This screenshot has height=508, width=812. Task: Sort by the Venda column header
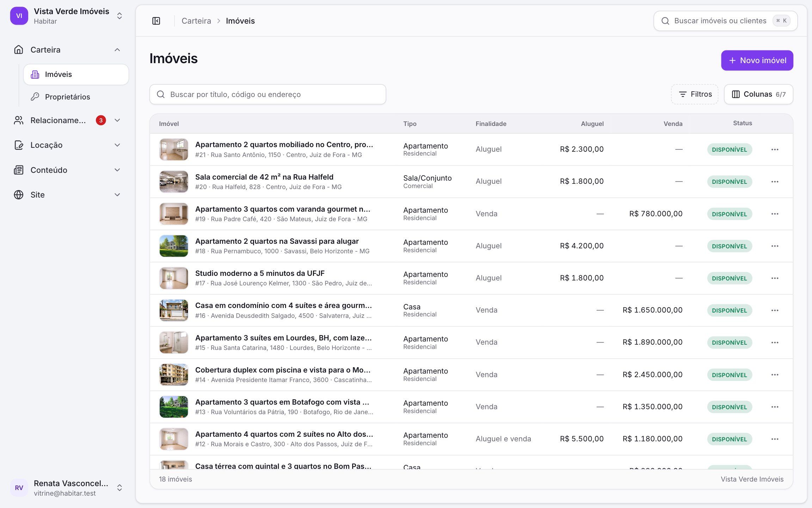click(673, 124)
